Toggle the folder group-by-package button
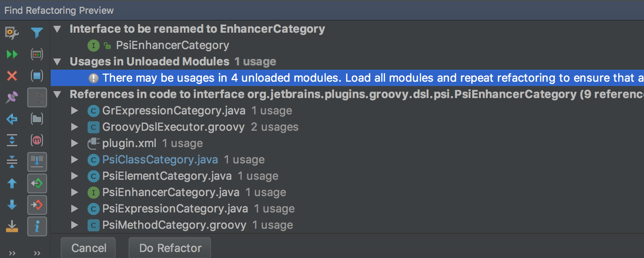Viewport: 644px width, 258px height. (x=37, y=119)
